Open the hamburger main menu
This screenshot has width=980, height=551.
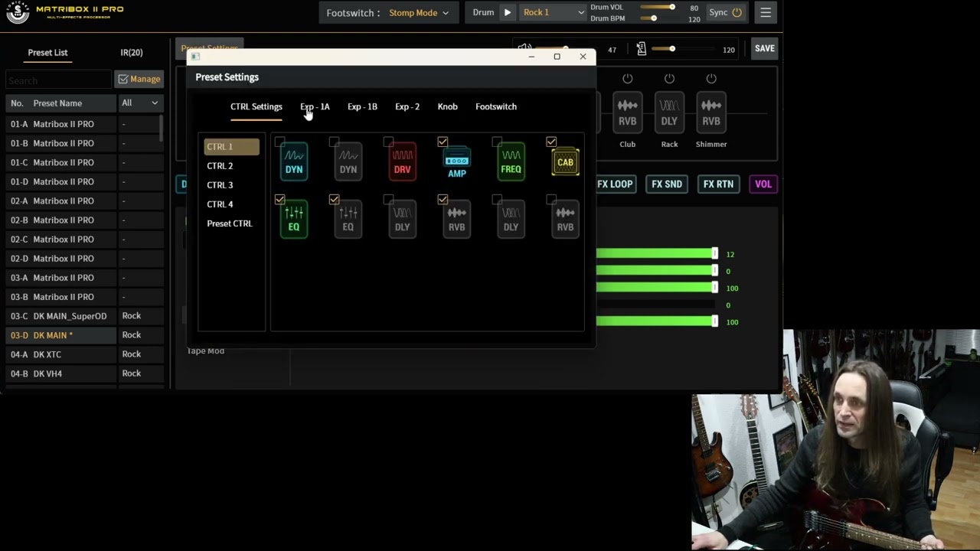coord(766,12)
